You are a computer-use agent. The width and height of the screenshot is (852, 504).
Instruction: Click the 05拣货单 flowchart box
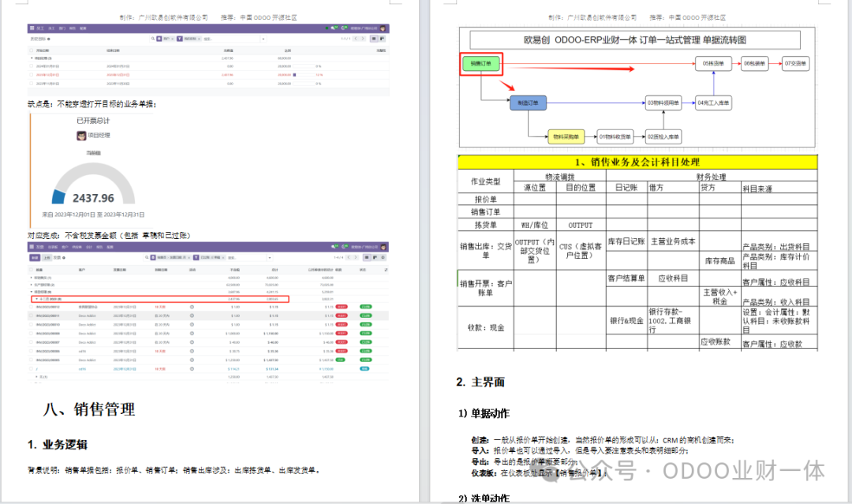(713, 64)
